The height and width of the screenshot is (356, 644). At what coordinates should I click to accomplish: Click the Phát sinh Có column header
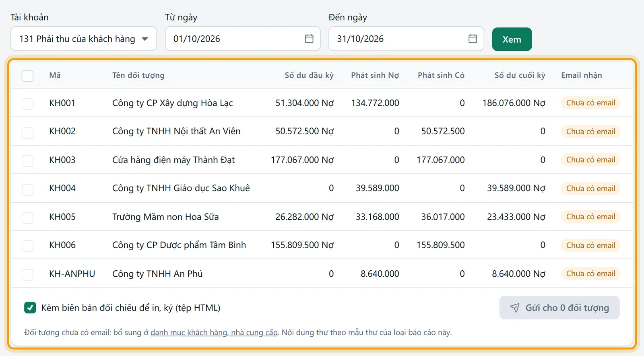441,75
